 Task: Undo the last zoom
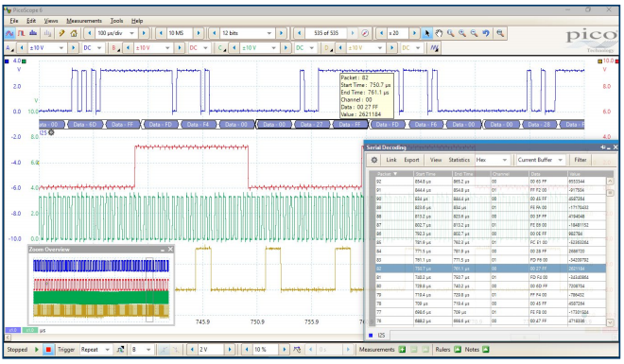[x=486, y=33]
